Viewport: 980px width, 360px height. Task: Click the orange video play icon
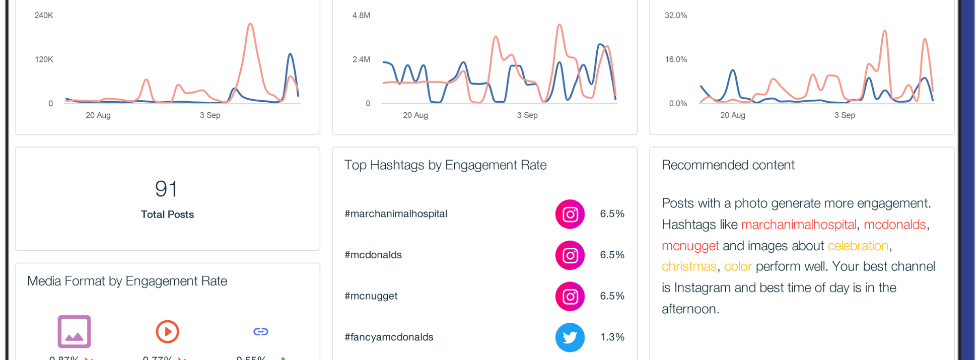pos(167,331)
